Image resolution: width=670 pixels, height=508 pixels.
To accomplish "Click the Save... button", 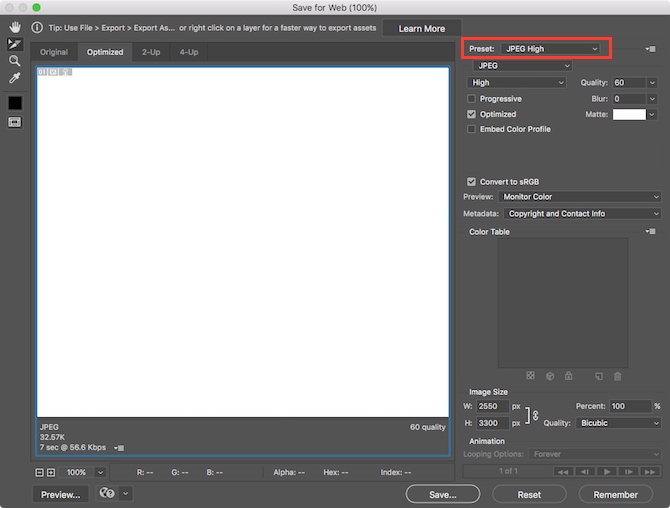I will [443, 494].
